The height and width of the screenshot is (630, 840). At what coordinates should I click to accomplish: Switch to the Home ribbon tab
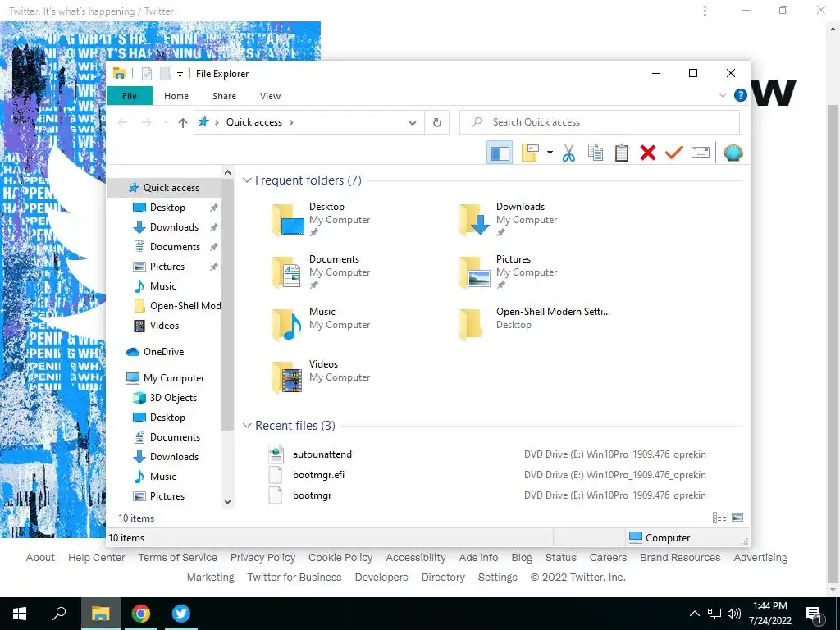click(x=176, y=96)
